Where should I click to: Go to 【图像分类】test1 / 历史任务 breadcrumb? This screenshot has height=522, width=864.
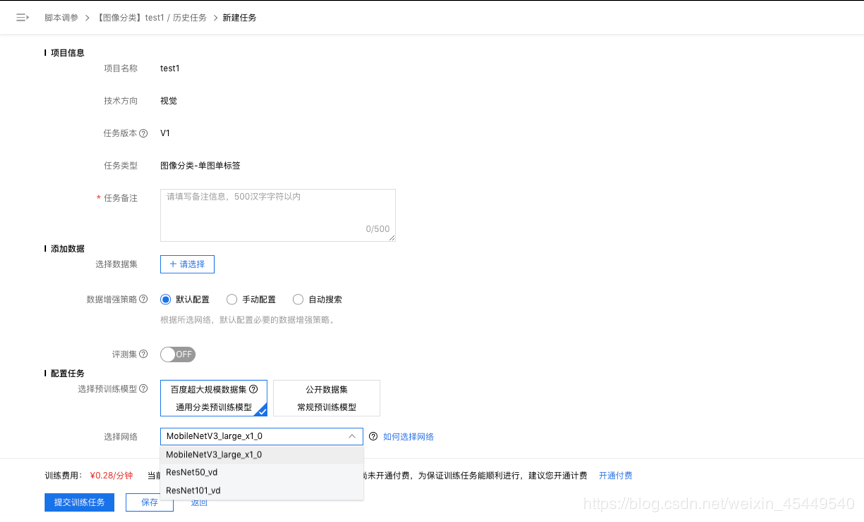[150, 18]
